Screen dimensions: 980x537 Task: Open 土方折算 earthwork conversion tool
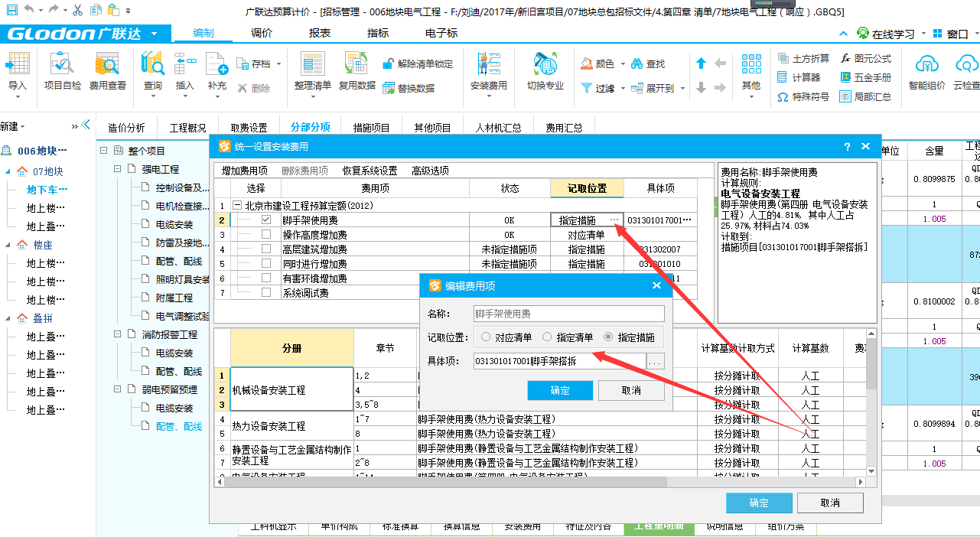(803, 58)
